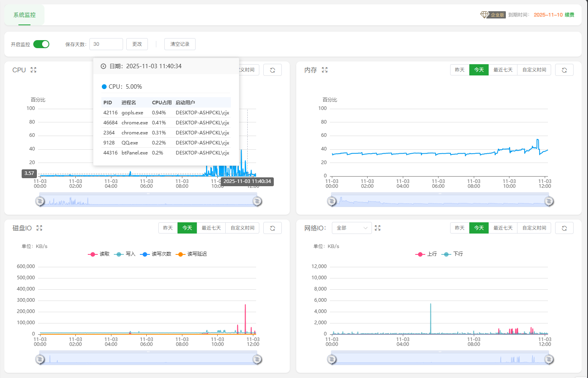Switch memory chart to 昨天
Image resolution: width=588 pixels, height=378 pixels.
(459, 70)
